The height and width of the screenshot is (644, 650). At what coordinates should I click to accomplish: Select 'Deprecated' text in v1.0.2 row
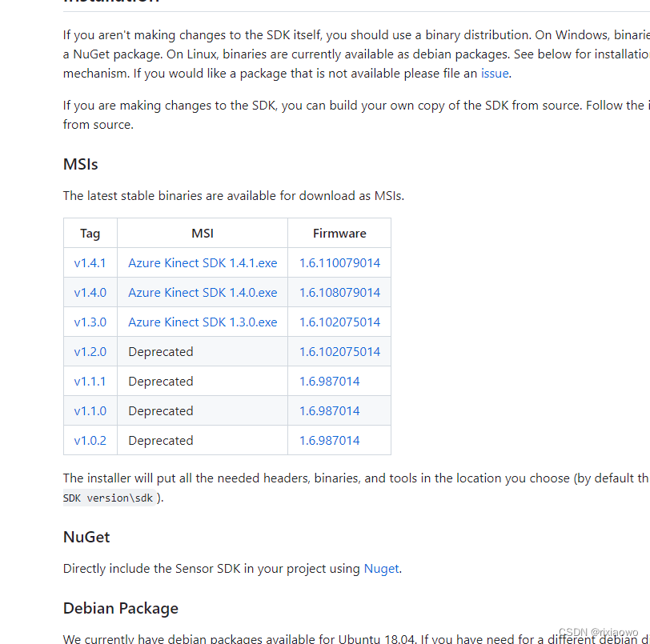(x=160, y=441)
